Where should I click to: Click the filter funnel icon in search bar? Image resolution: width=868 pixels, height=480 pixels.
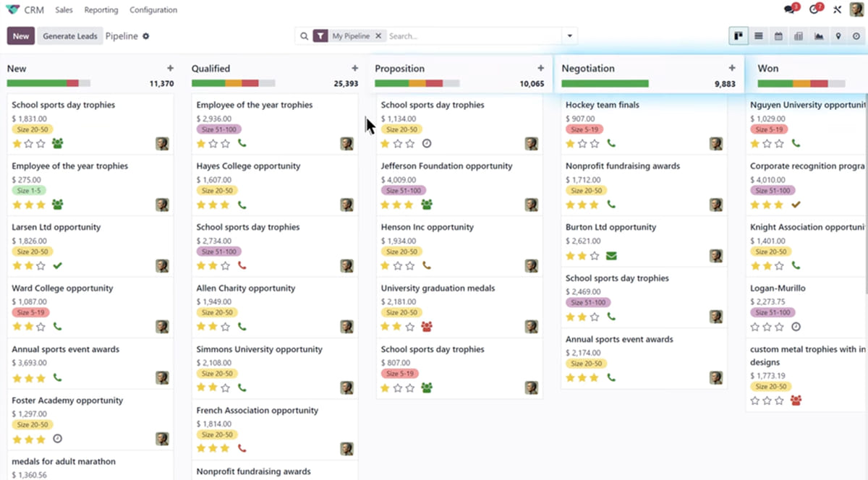(x=320, y=36)
